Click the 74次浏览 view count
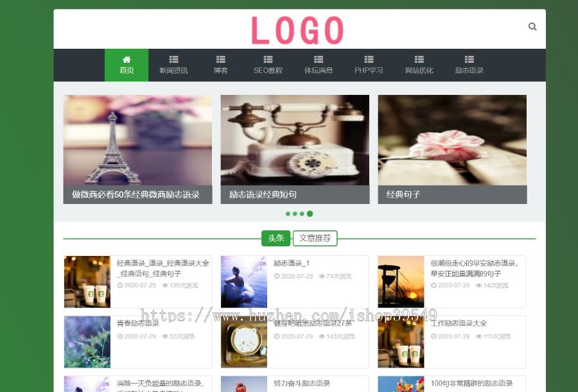Viewport: 578px width, 392px height. pos(335,277)
